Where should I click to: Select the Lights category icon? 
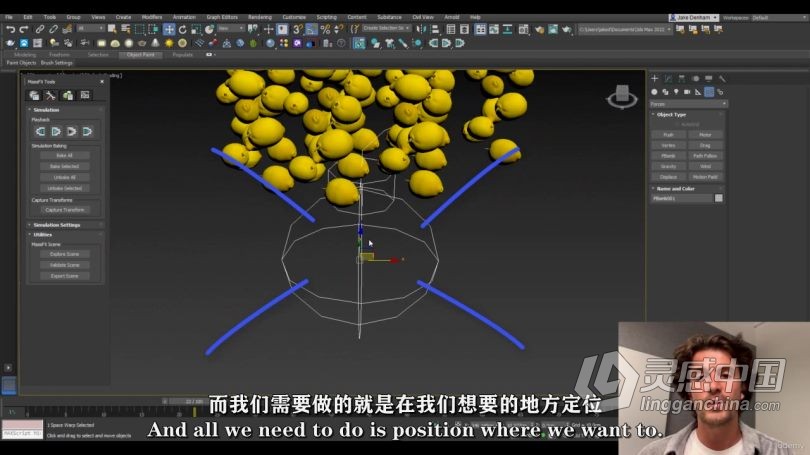click(x=676, y=92)
